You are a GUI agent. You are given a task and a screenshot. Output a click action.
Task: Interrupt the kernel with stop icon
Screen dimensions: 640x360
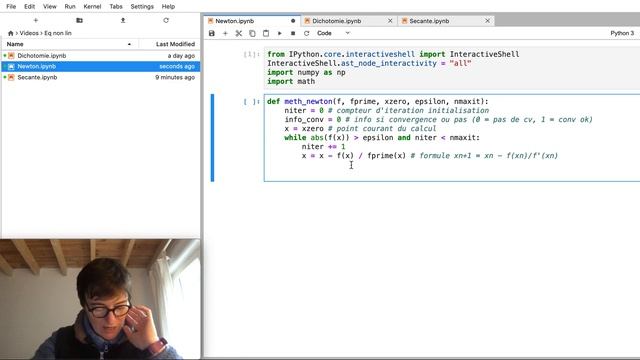click(293, 33)
